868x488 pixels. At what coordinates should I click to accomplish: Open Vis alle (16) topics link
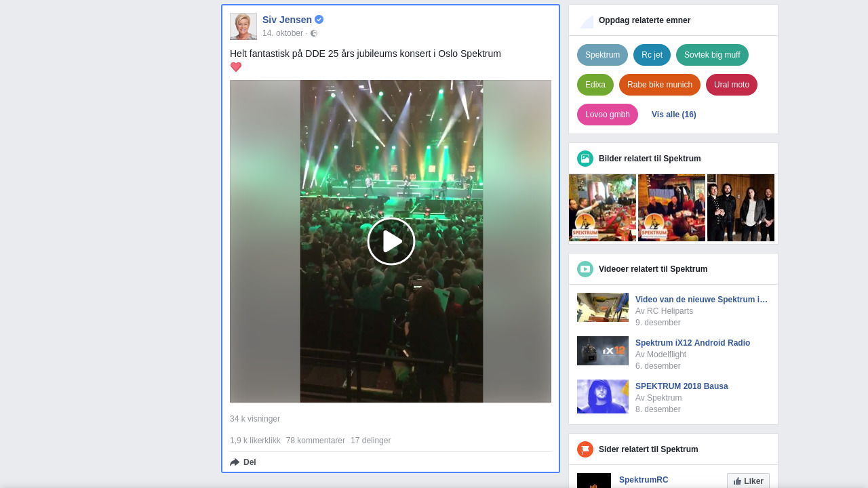(x=674, y=115)
